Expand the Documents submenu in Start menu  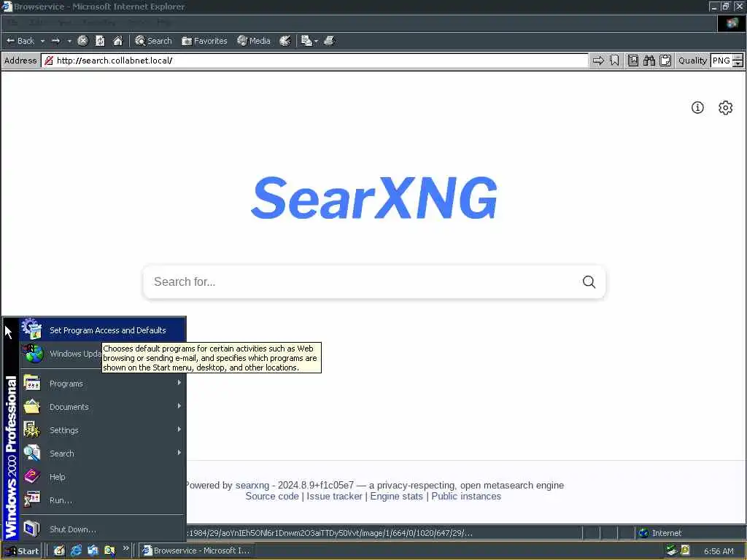103,407
